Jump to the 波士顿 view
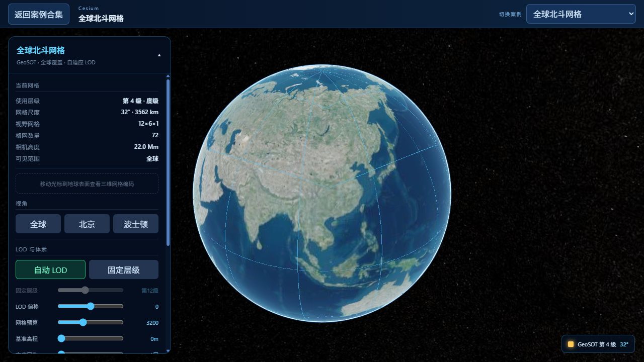Screen dimensions: 644x362 pyautogui.click(x=136, y=224)
